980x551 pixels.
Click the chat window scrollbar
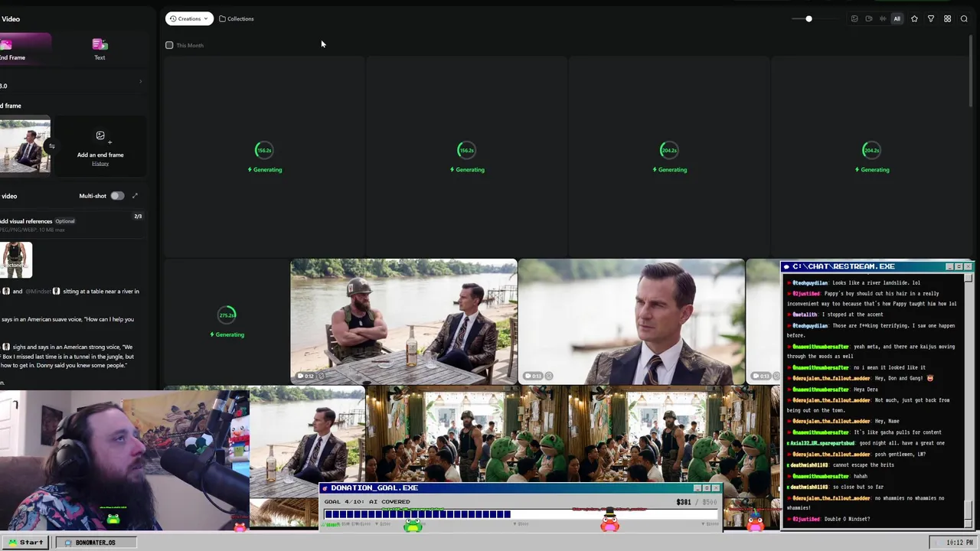click(969, 399)
